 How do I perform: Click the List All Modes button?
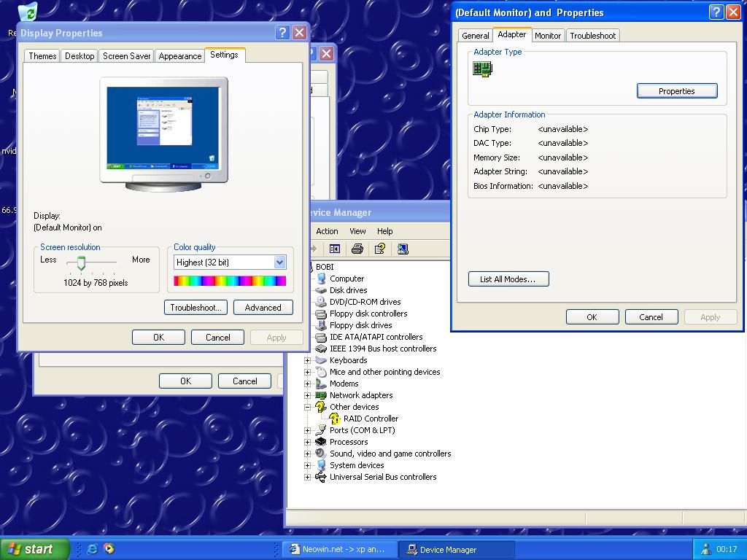point(508,279)
